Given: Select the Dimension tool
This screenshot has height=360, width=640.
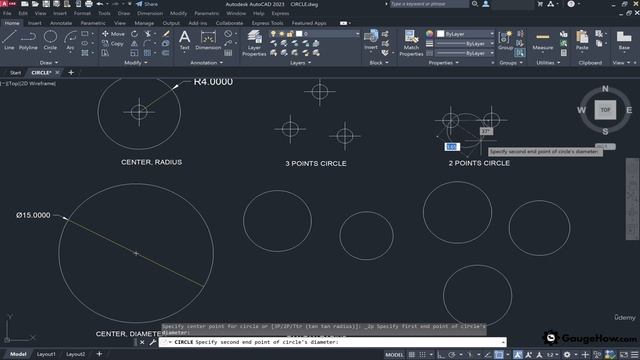Looking at the screenshot, I should coord(208,40).
